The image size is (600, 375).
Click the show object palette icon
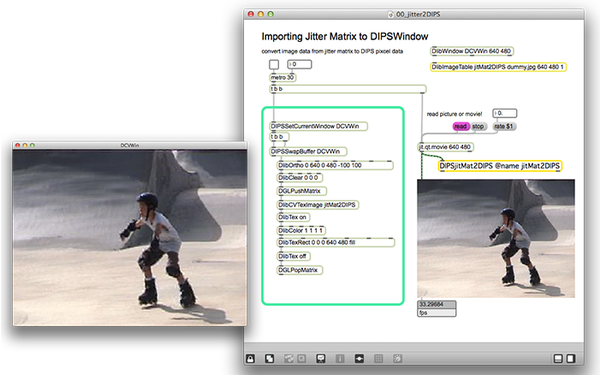click(359, 359)
